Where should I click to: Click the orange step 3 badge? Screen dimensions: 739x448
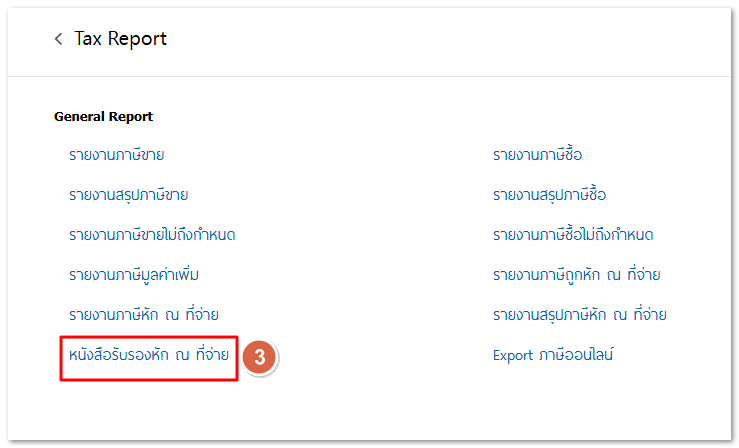[x=259, y=356]
